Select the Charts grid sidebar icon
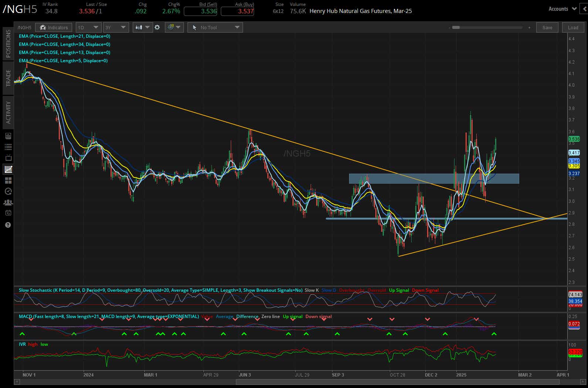The image size is (588, 388). (8, 169)
